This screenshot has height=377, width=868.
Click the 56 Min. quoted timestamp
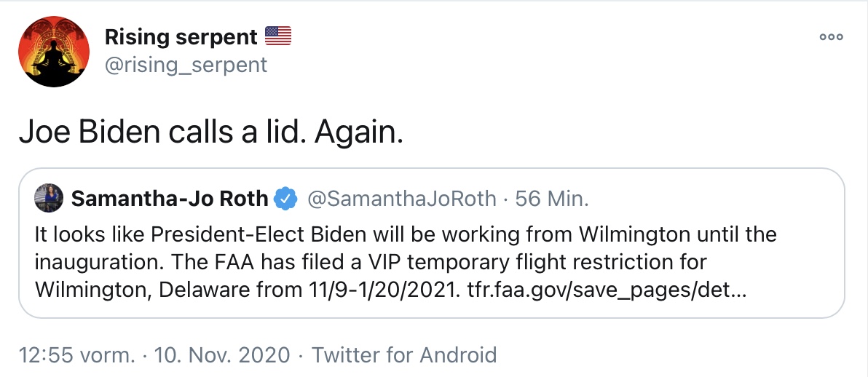(x=552, y=199)
